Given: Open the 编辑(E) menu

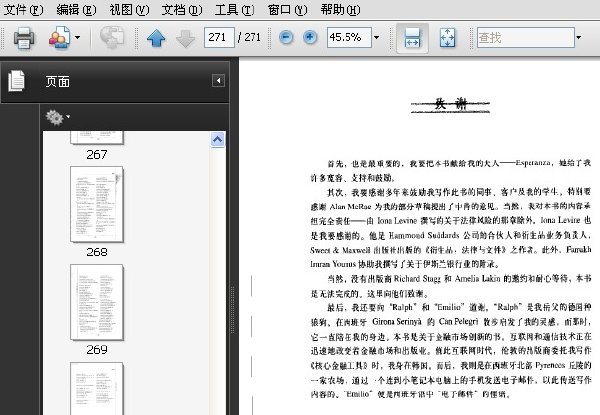Looking at the screenshot, I should [76, 10].
